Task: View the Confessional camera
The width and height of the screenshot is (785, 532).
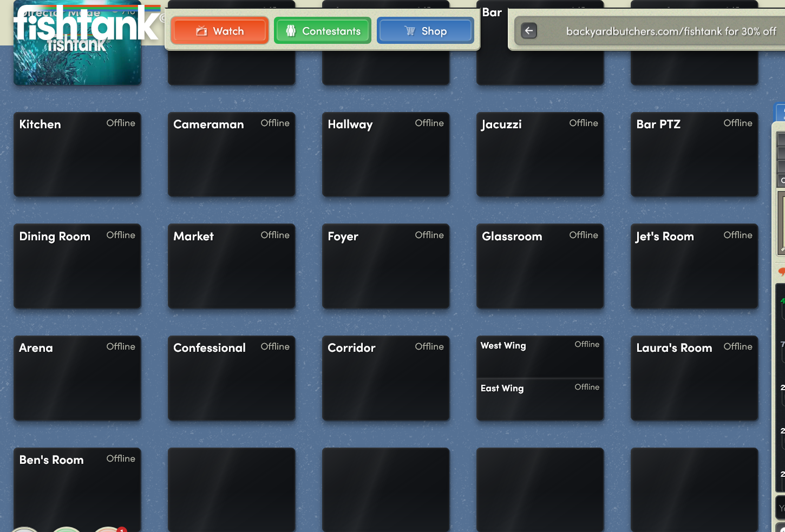Action: tap(232, 378)
